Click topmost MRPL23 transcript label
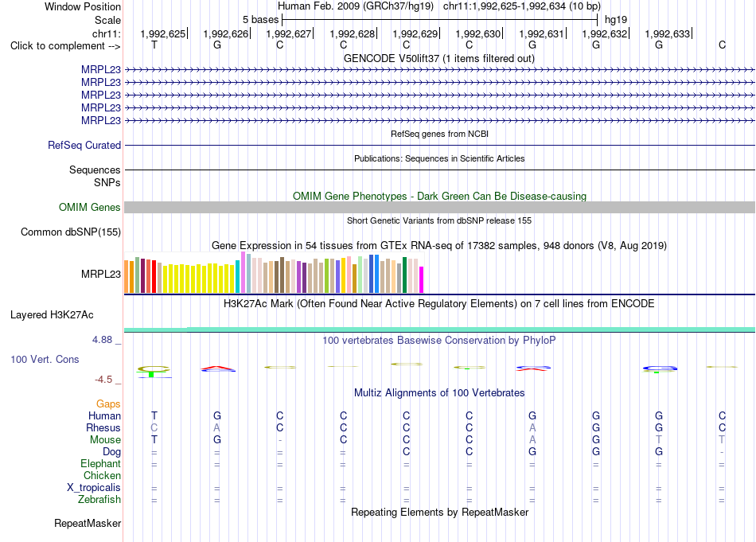756x542 pixels. pyautogui.click(x=101, y=69)
